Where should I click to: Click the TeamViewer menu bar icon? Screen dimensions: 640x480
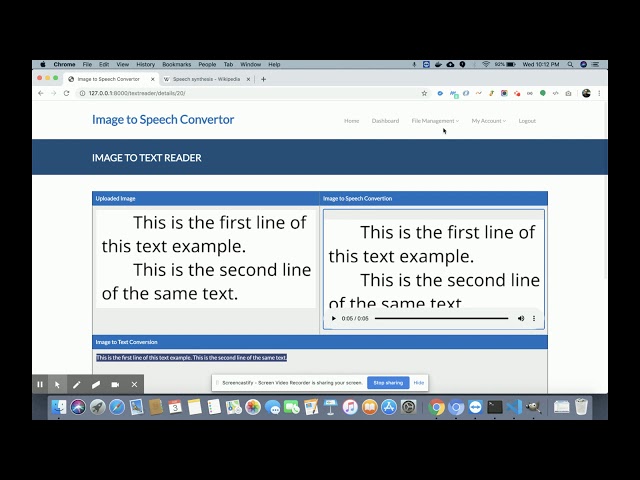426,64
